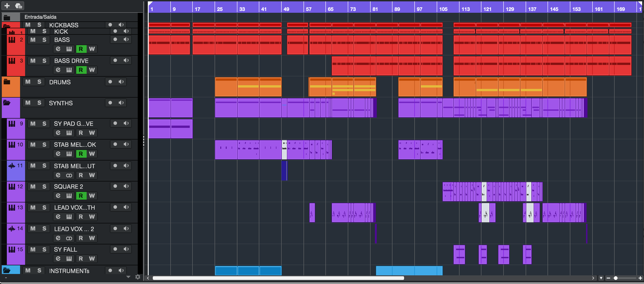Open track list dropdown arrow near gear

128,277
